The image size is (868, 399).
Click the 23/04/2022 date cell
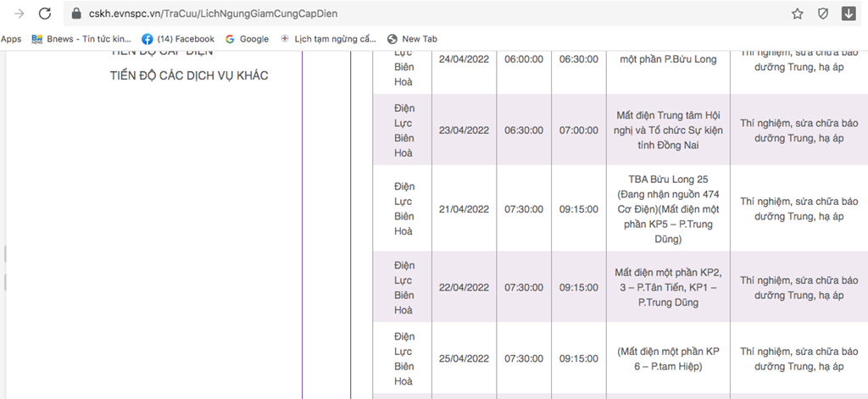coord(464,130)
